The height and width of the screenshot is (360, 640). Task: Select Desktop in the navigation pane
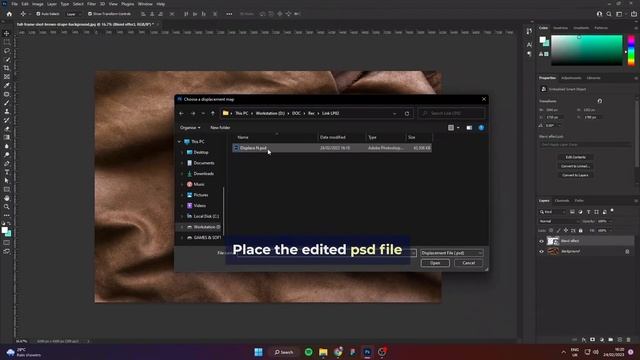click(201, 152)
